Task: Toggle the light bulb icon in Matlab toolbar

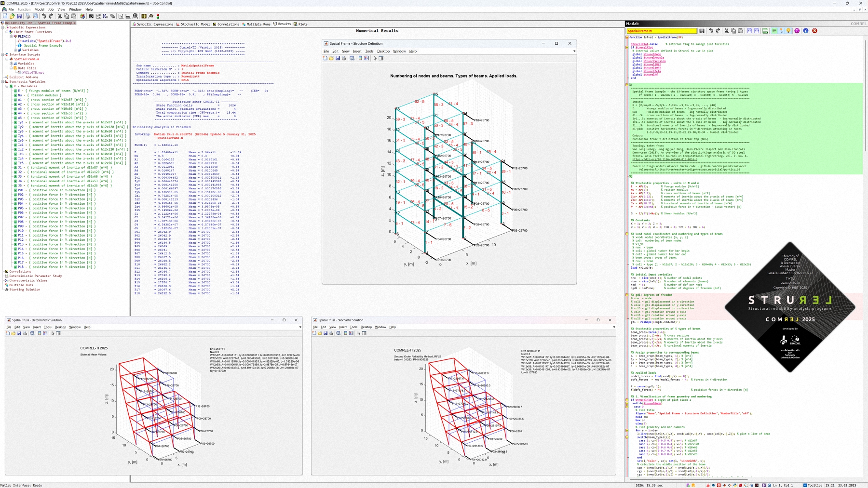Action: (x=788, y=31)
